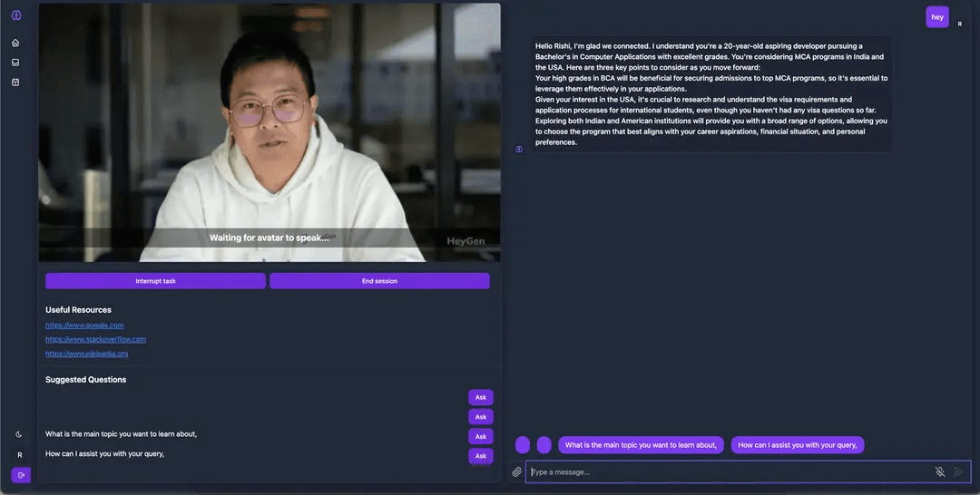
Task: Click the send message arrow icon
Action: 958,471
